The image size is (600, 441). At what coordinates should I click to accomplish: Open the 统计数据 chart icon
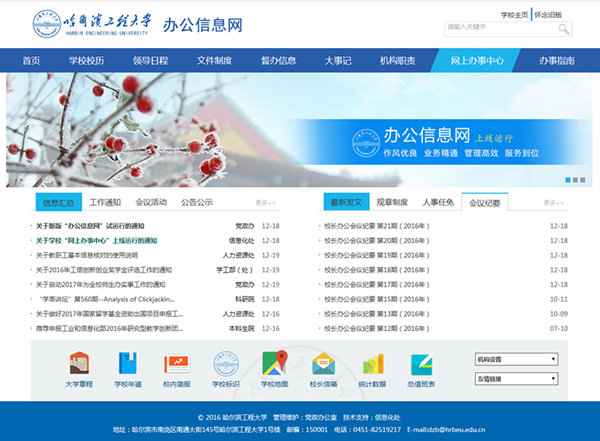point(372,364)
